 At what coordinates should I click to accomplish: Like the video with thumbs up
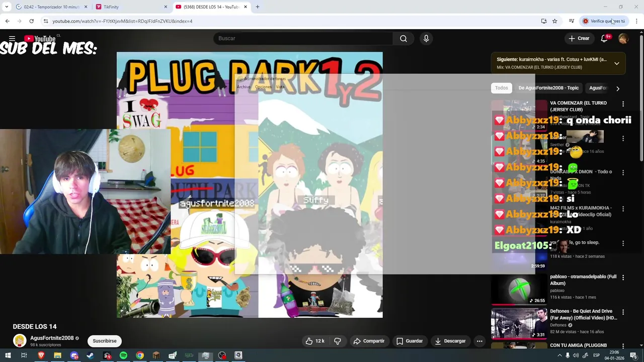[x=315, y=341]
